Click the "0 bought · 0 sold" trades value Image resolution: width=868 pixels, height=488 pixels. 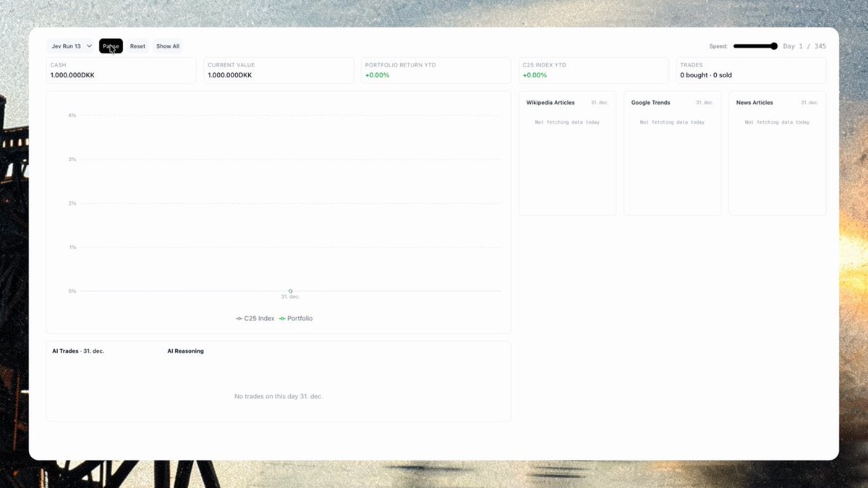pos(706,75)
